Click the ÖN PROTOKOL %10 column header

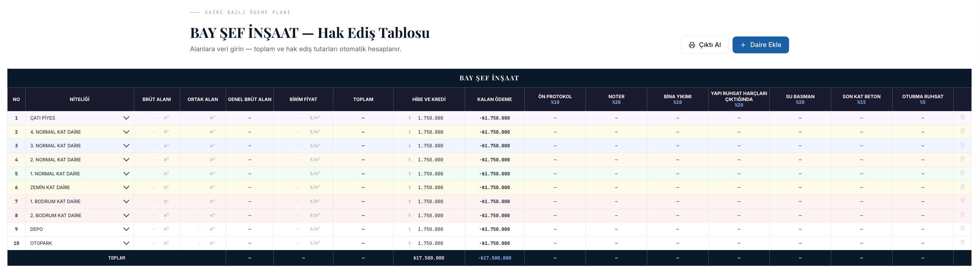pos(555,99)
